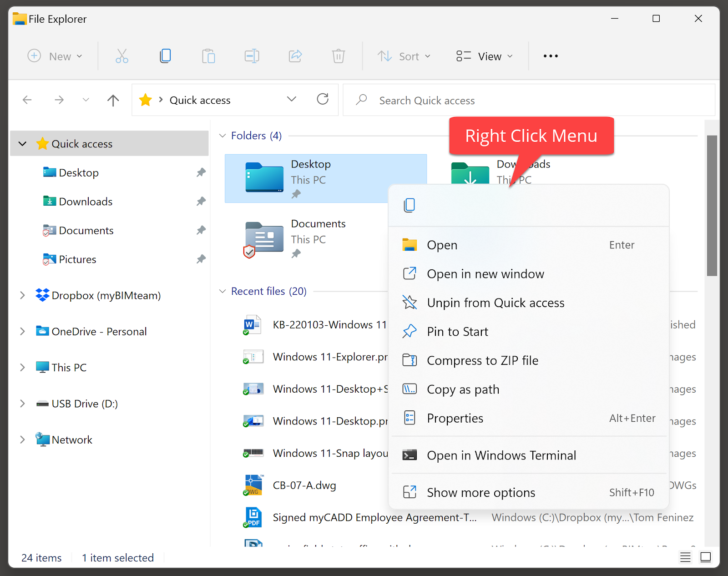Select Pin to Start
Viewport: 728px width, 576px height.
pyautogui.click(x=529, y=332)
